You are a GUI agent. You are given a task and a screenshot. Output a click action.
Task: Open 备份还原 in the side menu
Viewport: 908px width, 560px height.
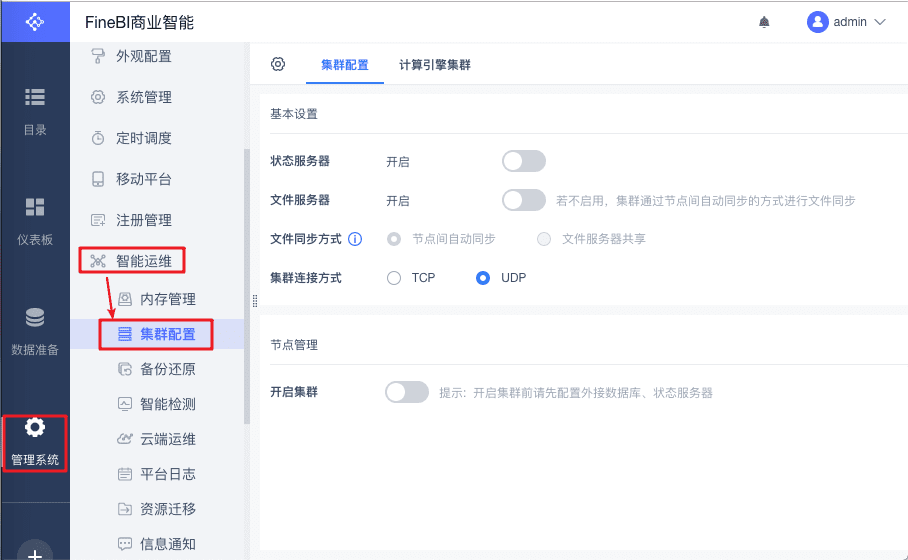coord(167,369)
